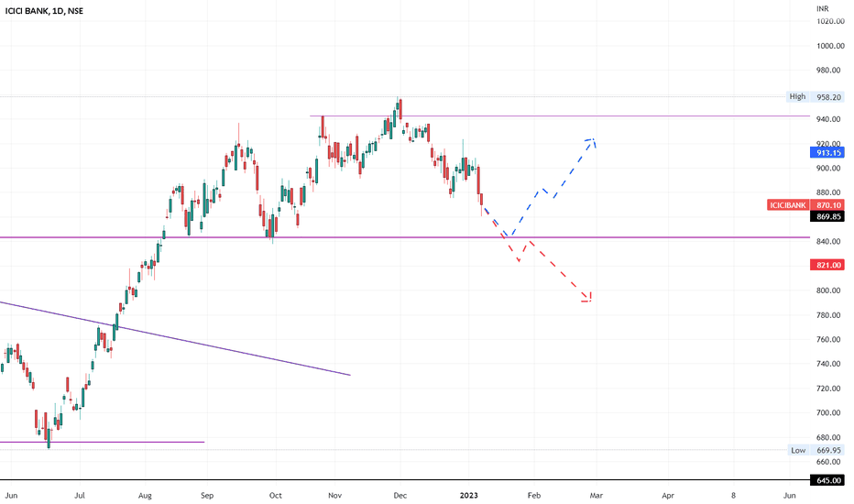Click the 645.00 price tag at axis bottom
854x504 pixels.
[x=827, y=480]
